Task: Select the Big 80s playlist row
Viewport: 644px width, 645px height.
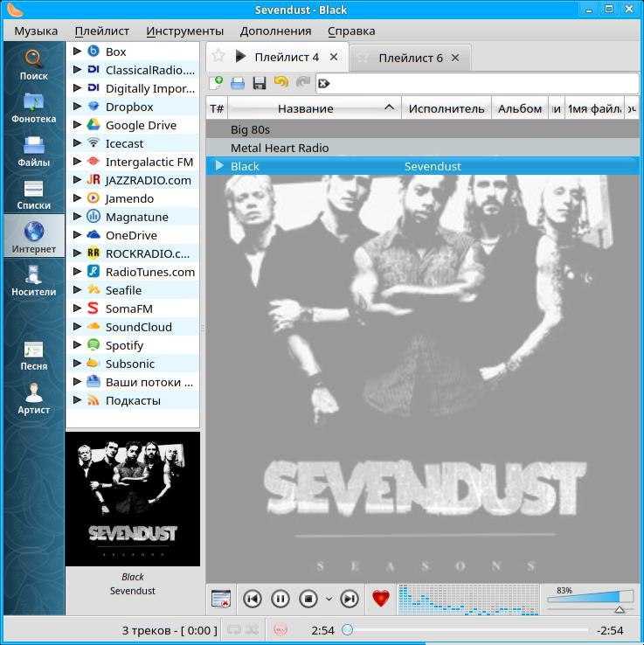Action: pyautogui.click(x=423, y=129)
